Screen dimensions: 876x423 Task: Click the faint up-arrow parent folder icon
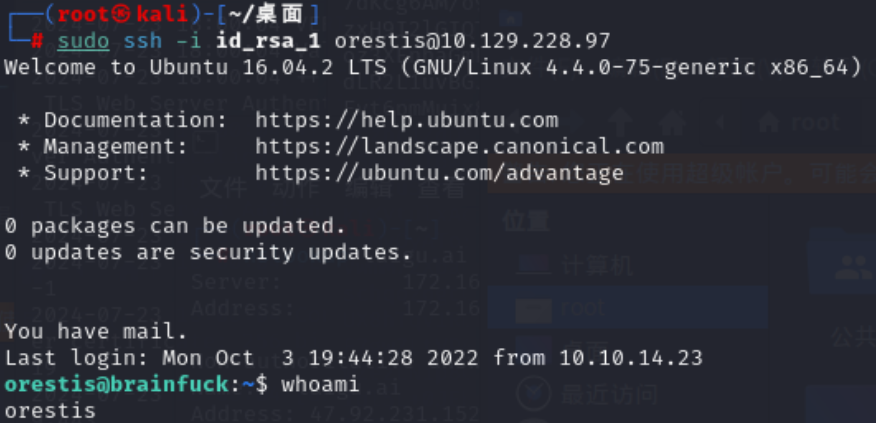621,122
